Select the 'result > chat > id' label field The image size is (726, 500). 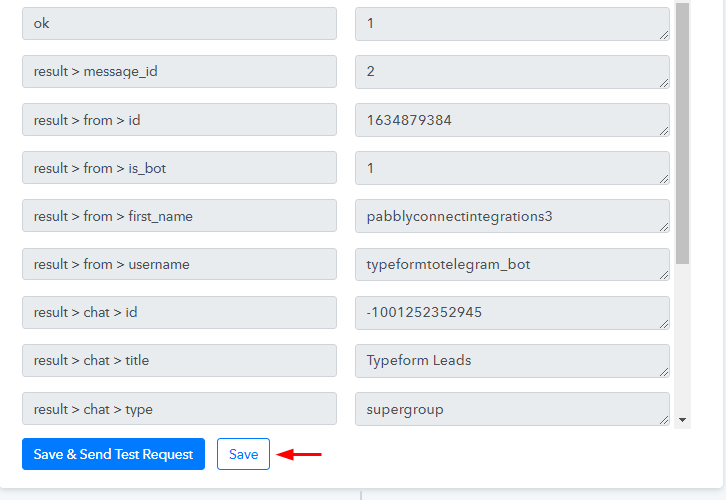coord(179,312)
